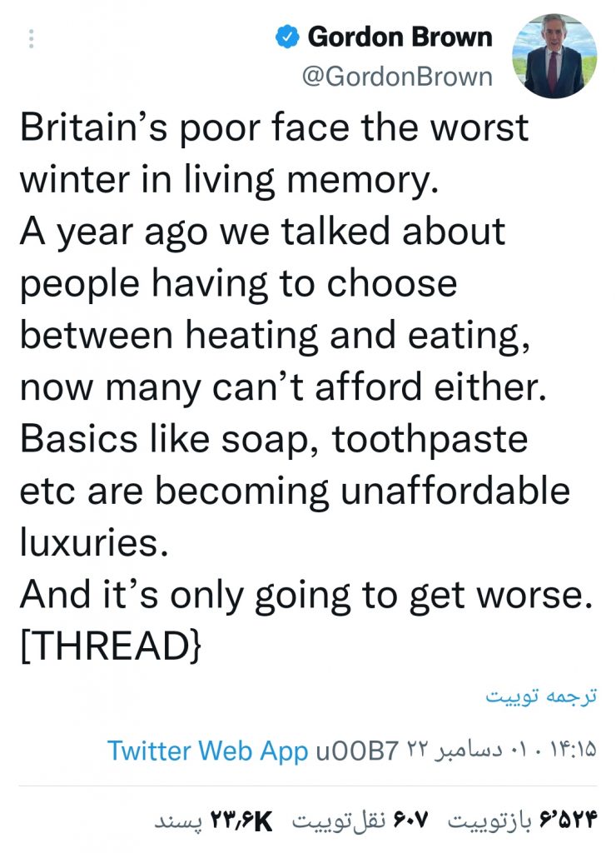The image size is (616, 853).
Task: Click the line "Basics like soap, toothpaste"
Action: click(274, 440)
